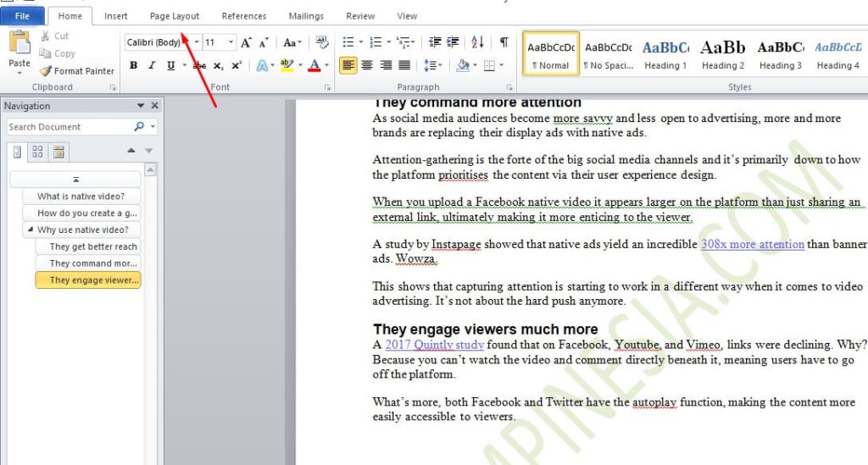Open the Text Effects glowing A icon
Viewport: 868px width, 465px height.
coord(263,66)
